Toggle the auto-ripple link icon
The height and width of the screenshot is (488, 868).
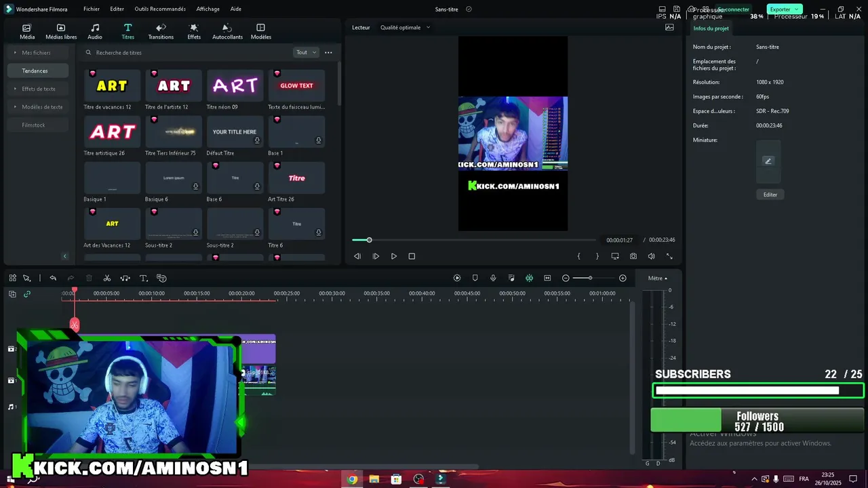27,294
